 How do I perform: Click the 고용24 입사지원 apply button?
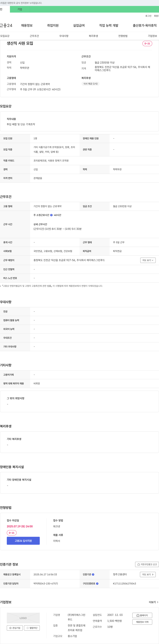tap(23, 541)
